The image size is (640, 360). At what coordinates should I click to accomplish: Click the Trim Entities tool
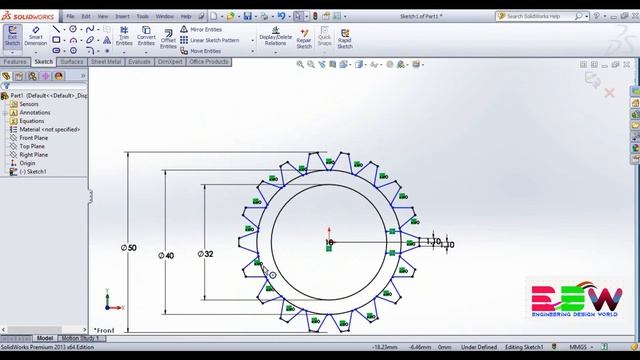pos(124,36)
